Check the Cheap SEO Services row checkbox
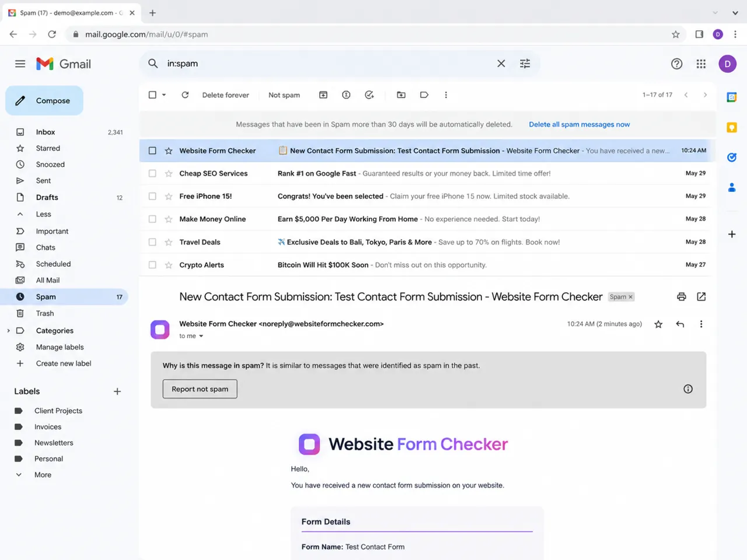This screenshot has height=560, width=747. pyautogui.click(x=152, y=173)
